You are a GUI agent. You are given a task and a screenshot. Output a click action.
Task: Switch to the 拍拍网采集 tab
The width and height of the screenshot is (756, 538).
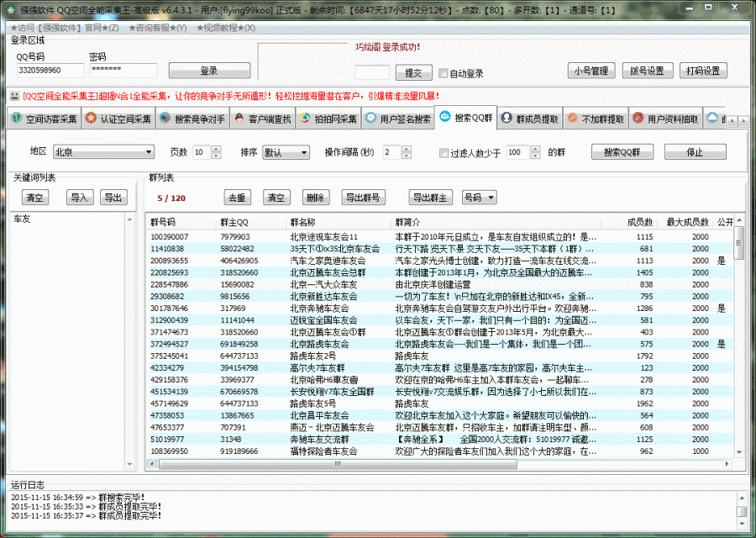[x=328, y=119]
